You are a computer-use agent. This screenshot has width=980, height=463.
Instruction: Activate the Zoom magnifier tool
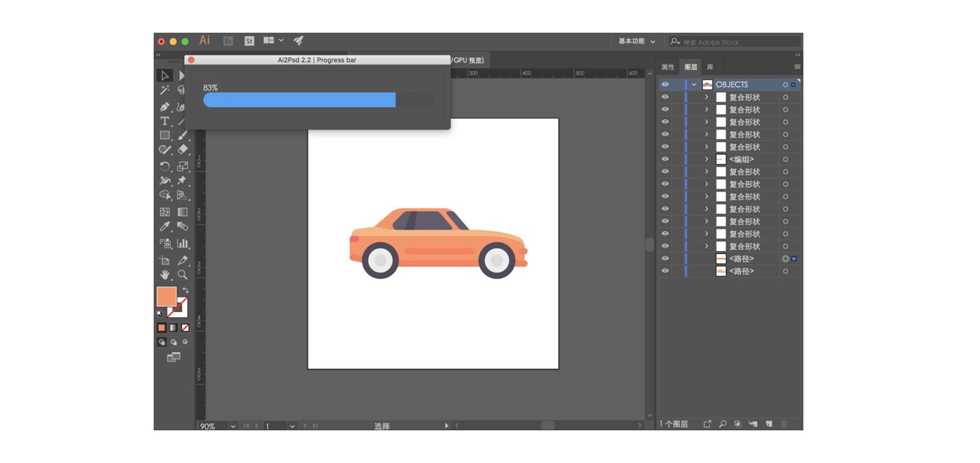pos(182,275)
